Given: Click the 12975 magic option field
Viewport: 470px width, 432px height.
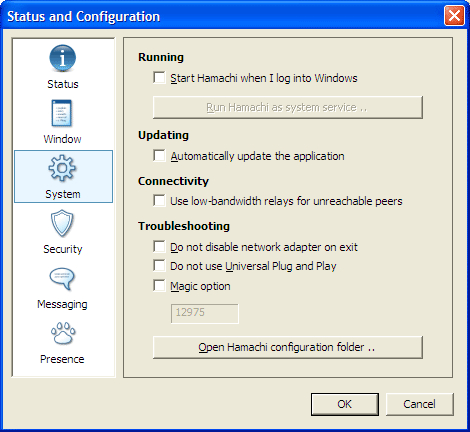Looking at the screenshot, I should [205, 313].
